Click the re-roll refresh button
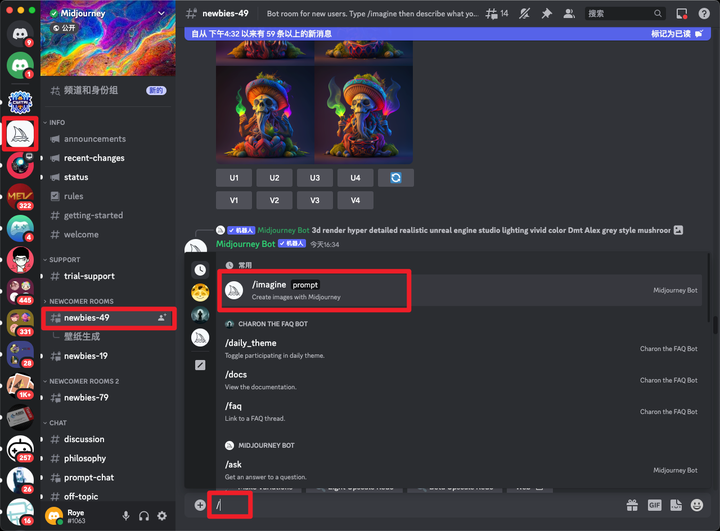The image size is (720, 531). 396,178
